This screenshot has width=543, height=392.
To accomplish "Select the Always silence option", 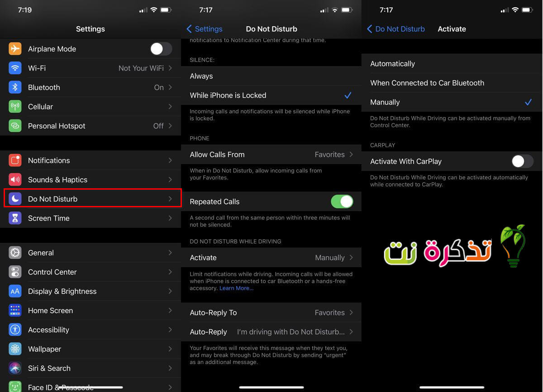I will coord(271,76).
